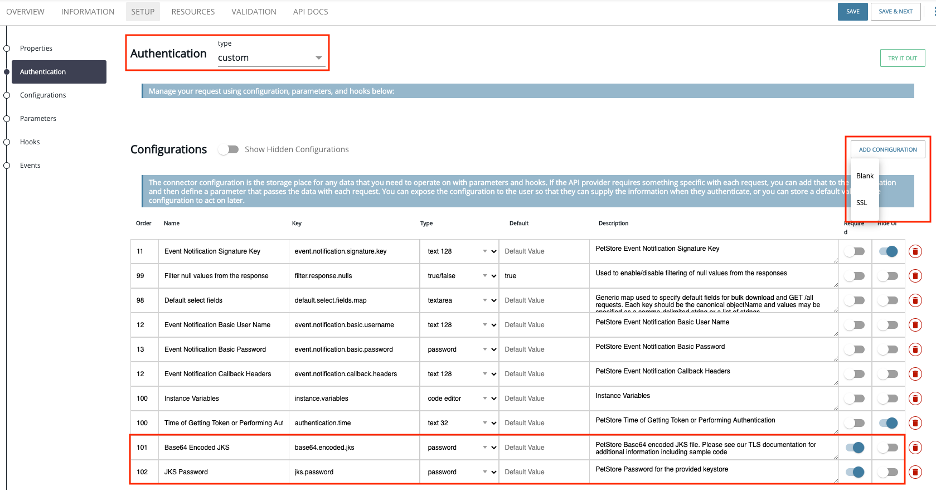Select the Setup tab
This screenshot has height=490, width=936.
pos(143,12)
